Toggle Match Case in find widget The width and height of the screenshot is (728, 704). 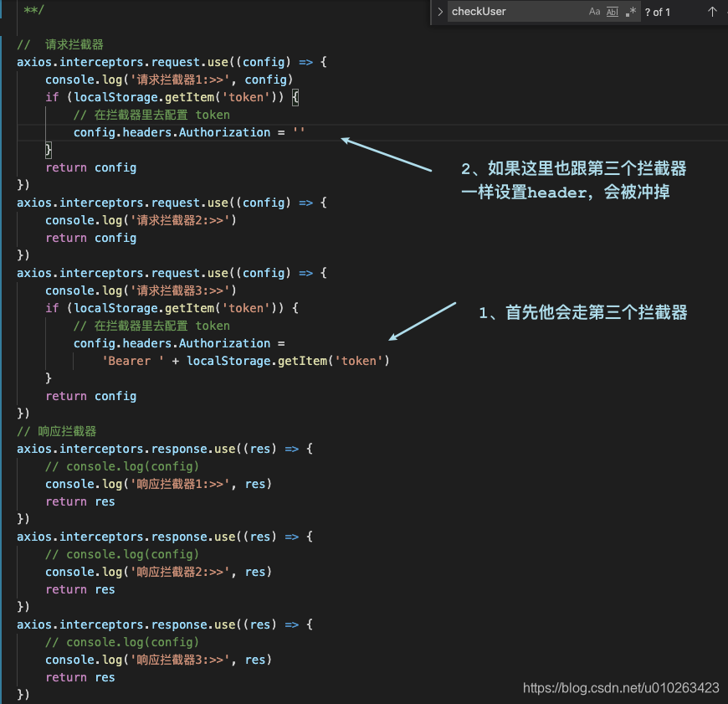(594, 12)
